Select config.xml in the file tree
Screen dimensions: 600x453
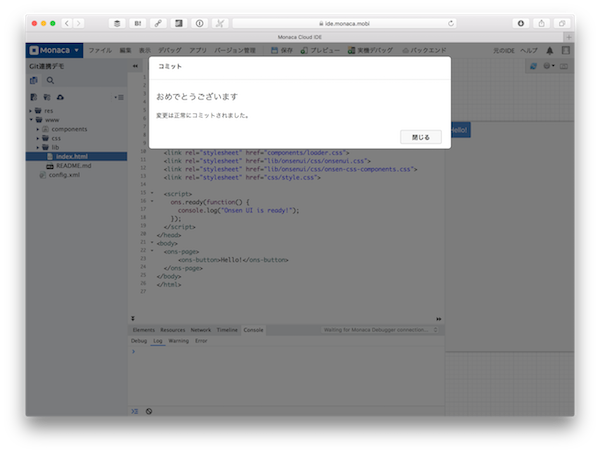[64, 175]
